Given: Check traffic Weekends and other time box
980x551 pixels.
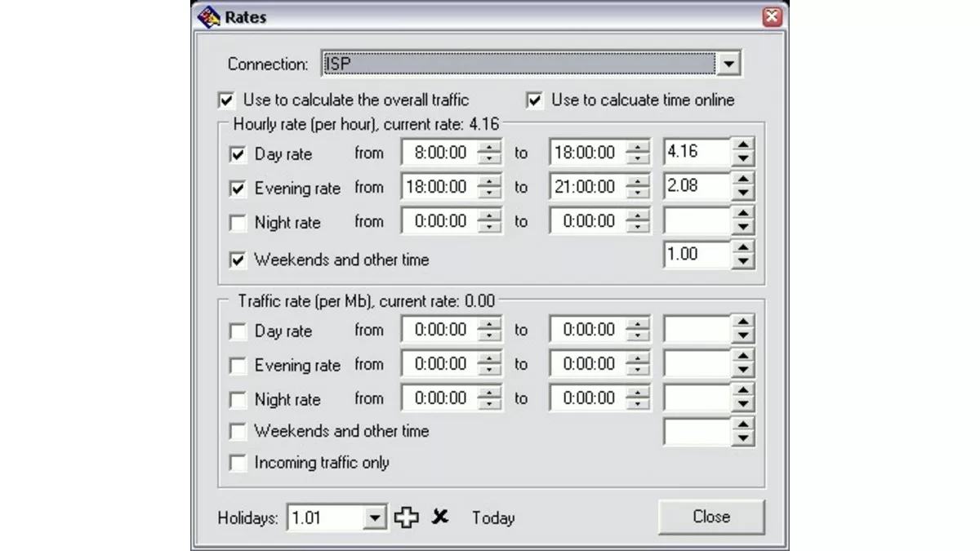Looking at the screenshot, I should (x=238, y=432).
